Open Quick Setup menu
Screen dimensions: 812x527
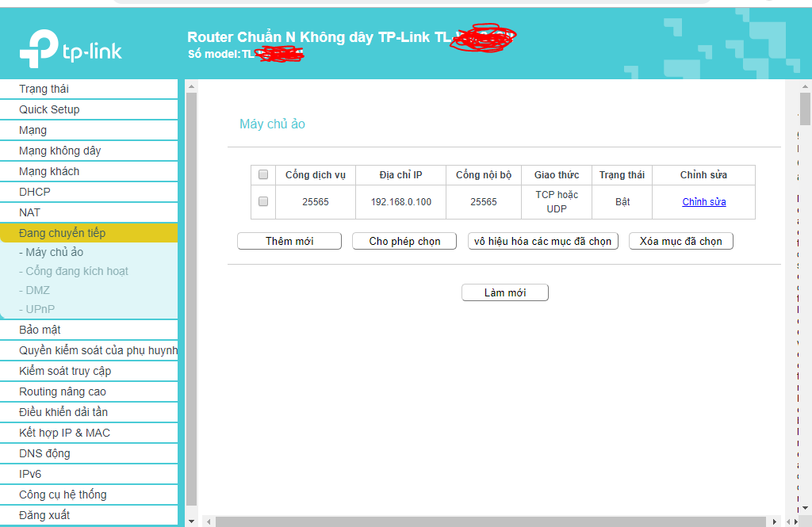(89, 109)
